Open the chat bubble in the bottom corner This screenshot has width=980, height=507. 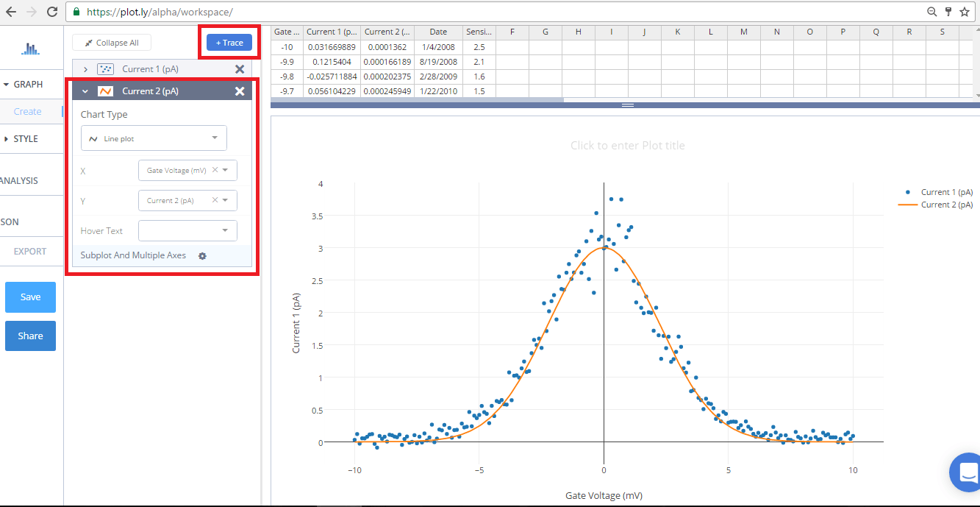tap(967, 472)
